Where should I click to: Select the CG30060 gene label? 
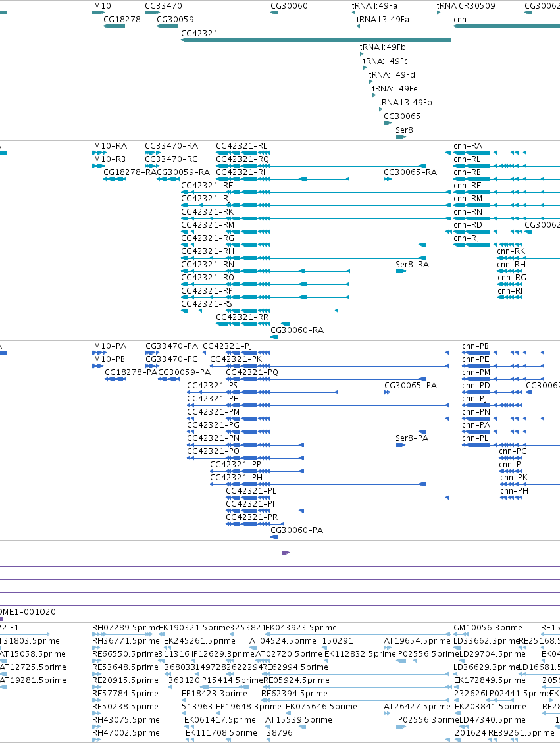[x=289, y=6]
